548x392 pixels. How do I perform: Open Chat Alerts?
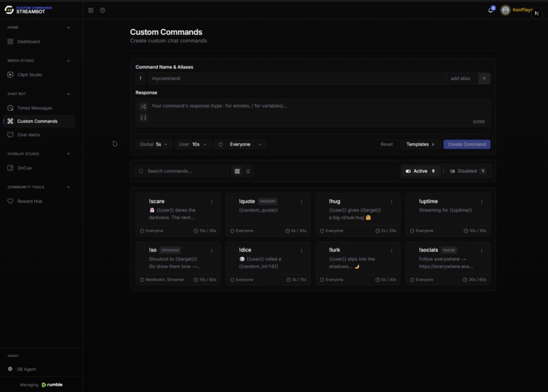coord(39,135)
